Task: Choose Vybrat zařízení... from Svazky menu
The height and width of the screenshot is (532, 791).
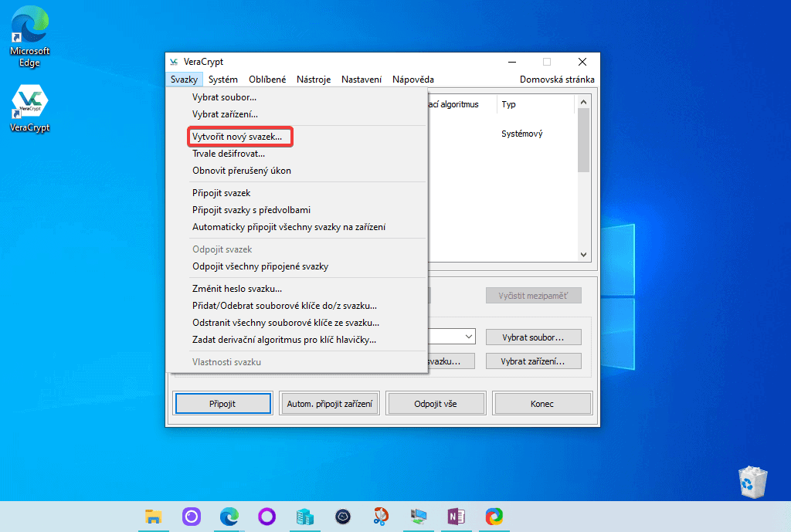Action: pyautogui.click(x=297, y=114)
